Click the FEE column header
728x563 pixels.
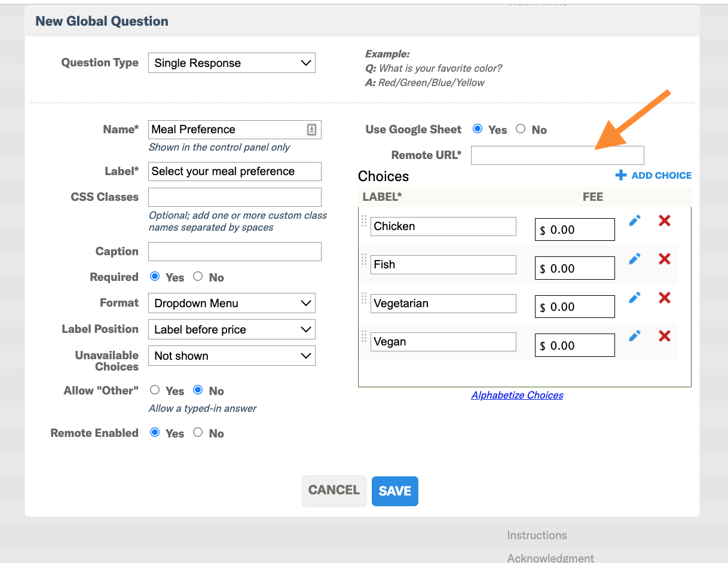593,197
